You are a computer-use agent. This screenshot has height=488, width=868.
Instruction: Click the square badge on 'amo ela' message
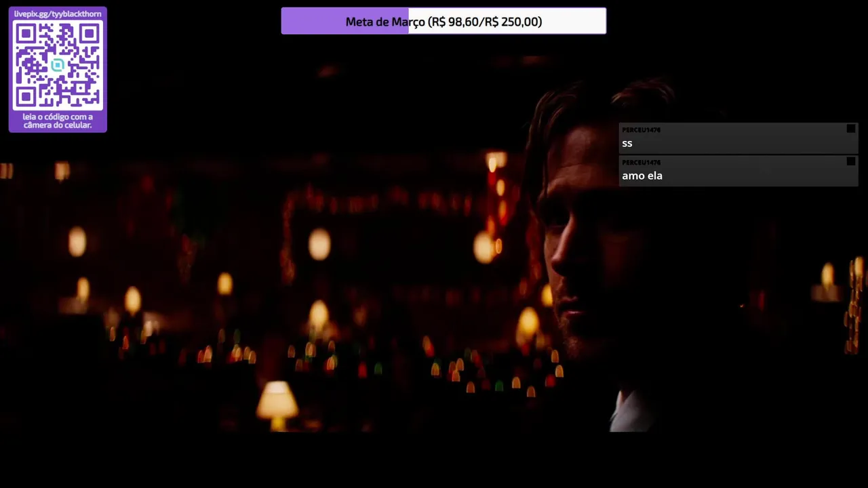[x=851, y=161]
